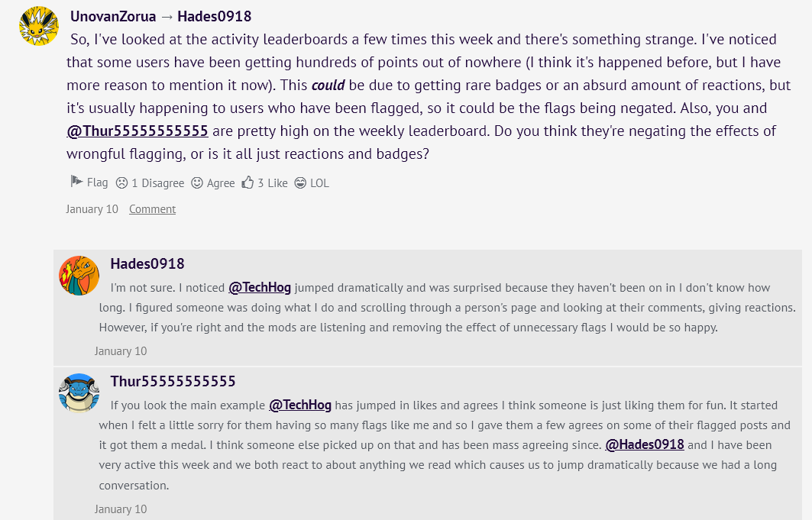Image resolution: width=812 pixels, height=520 pixels.
Task: Open Hades0918's Charizard avatar
Action: (x=79, y=276)
